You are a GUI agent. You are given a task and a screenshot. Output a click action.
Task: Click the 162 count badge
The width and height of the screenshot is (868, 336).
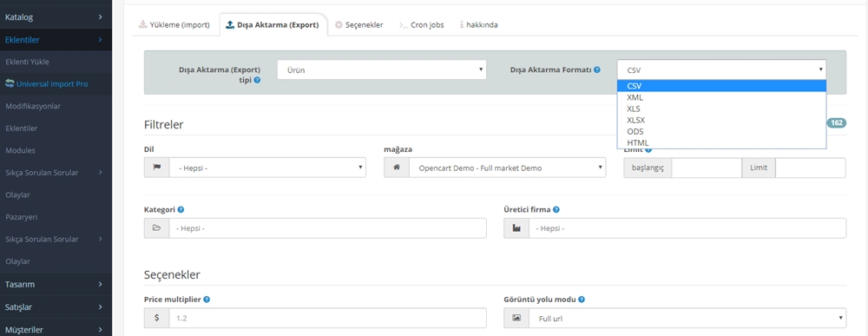click(x=837, y=123)
